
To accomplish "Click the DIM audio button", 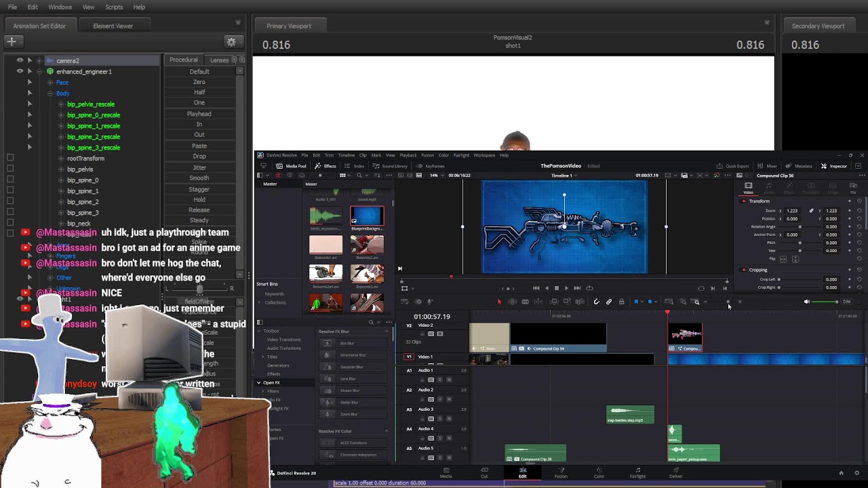I will tap(846, 302).
